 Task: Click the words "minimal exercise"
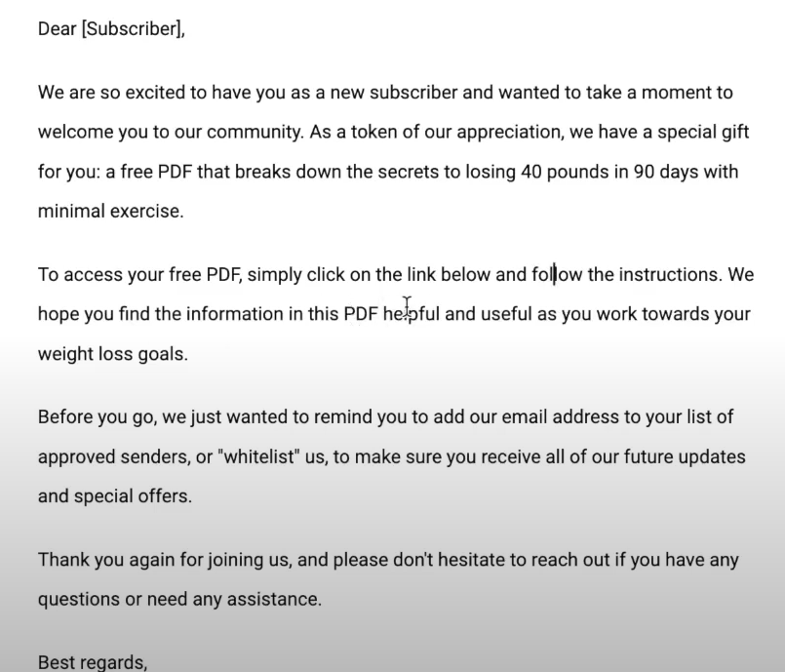(110, 212)
